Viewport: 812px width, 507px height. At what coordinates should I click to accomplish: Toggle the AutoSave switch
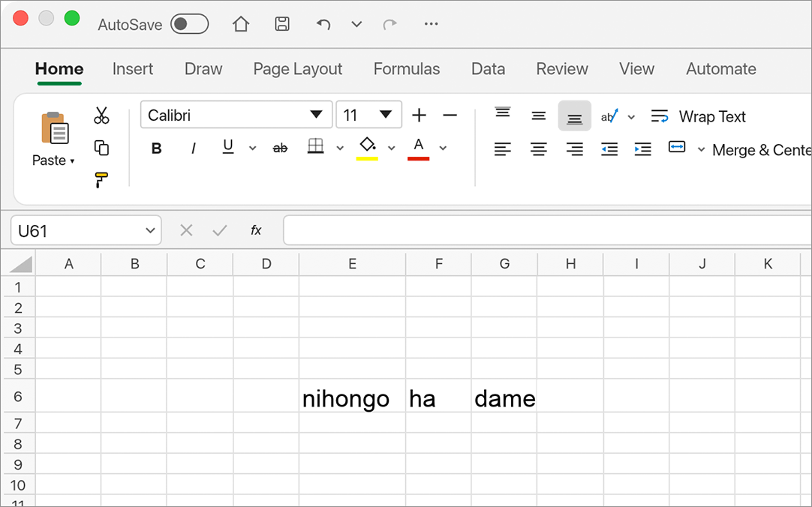pyautogui.click(x=190, y=24)
